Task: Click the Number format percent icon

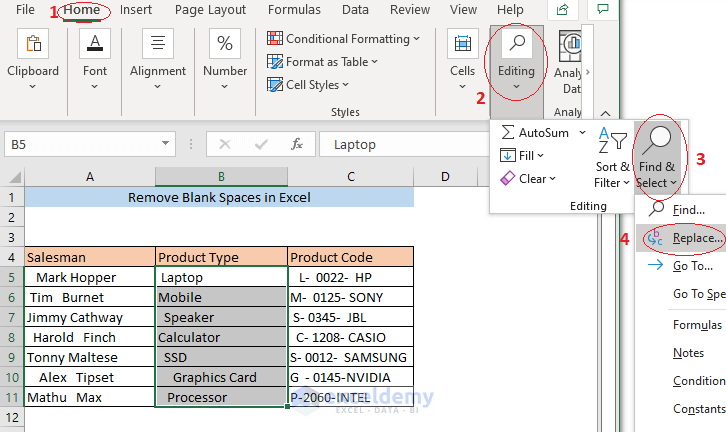Action: (x=225, y=45)
